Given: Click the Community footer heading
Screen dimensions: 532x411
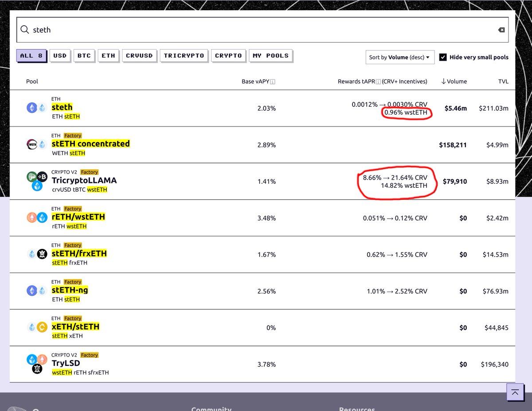Looking at the screenshot, I should click(211, 409).
